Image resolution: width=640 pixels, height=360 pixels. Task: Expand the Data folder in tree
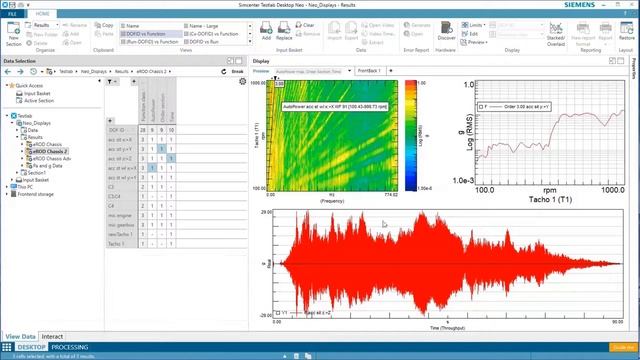click(x=17, y=130)
